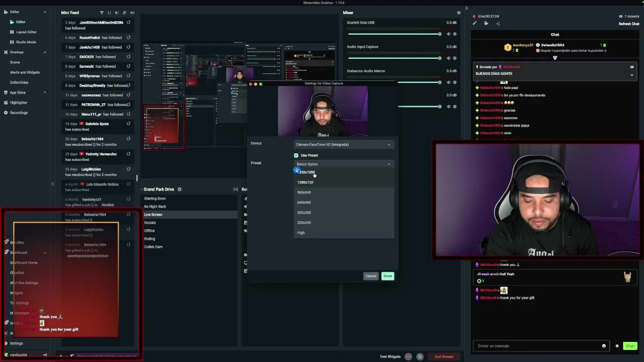The height and width of the screenshot is (362, 644).
Task: Add a new scene with plus icon
Action: (x=180, y=189)
